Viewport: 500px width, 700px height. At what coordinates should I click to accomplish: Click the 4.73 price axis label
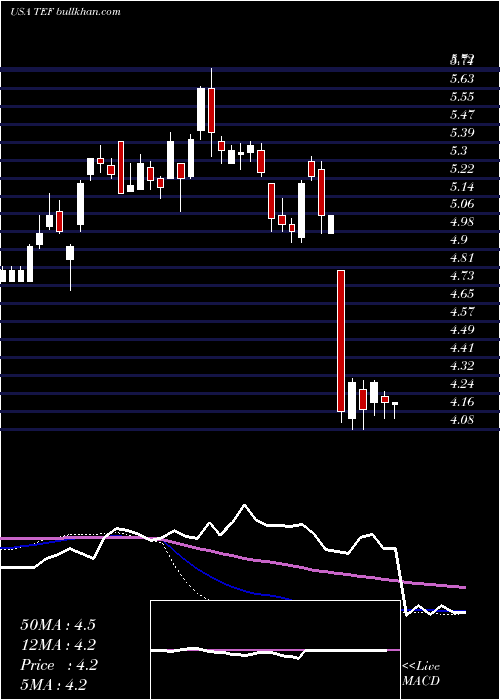pyautogui.click(x=462, y=276)
